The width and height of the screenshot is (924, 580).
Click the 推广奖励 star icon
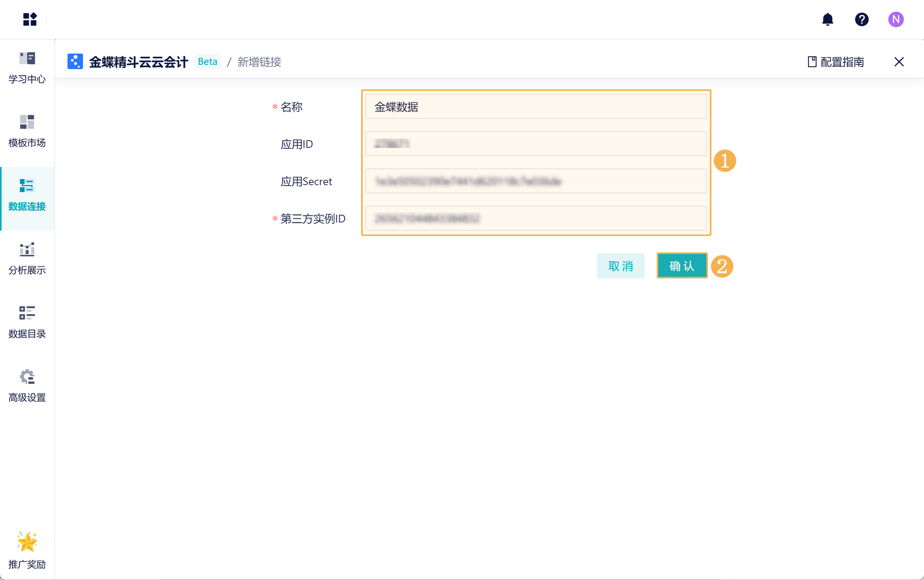click(x=27, y=542)
